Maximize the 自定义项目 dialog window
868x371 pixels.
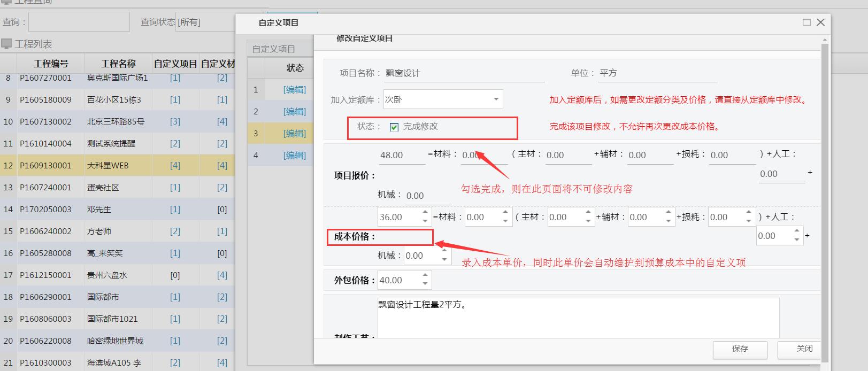tap(806, 22)
